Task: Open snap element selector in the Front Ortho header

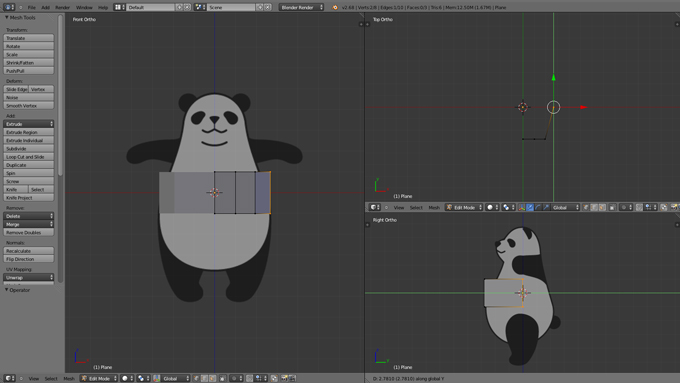Action: [260, 378]
